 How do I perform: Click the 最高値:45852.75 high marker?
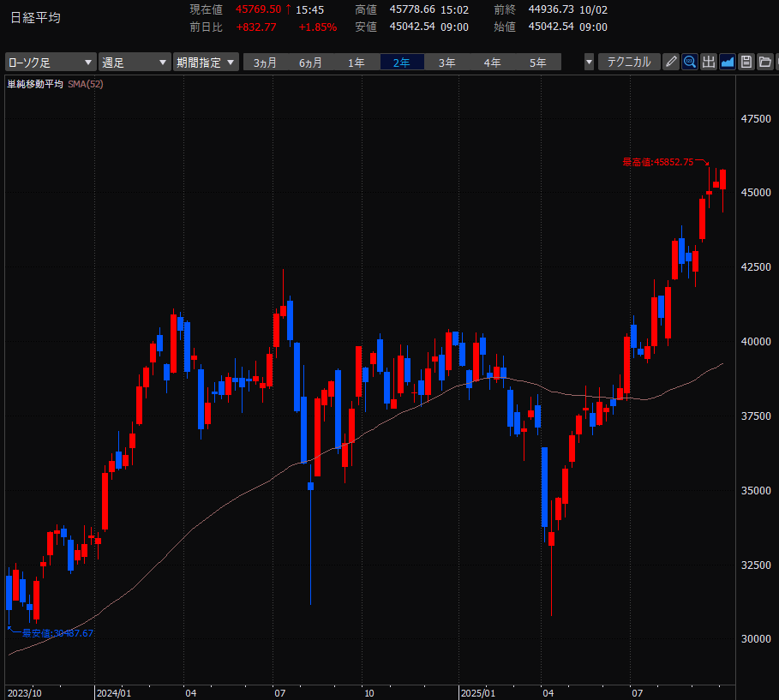[x=658, y=162]
